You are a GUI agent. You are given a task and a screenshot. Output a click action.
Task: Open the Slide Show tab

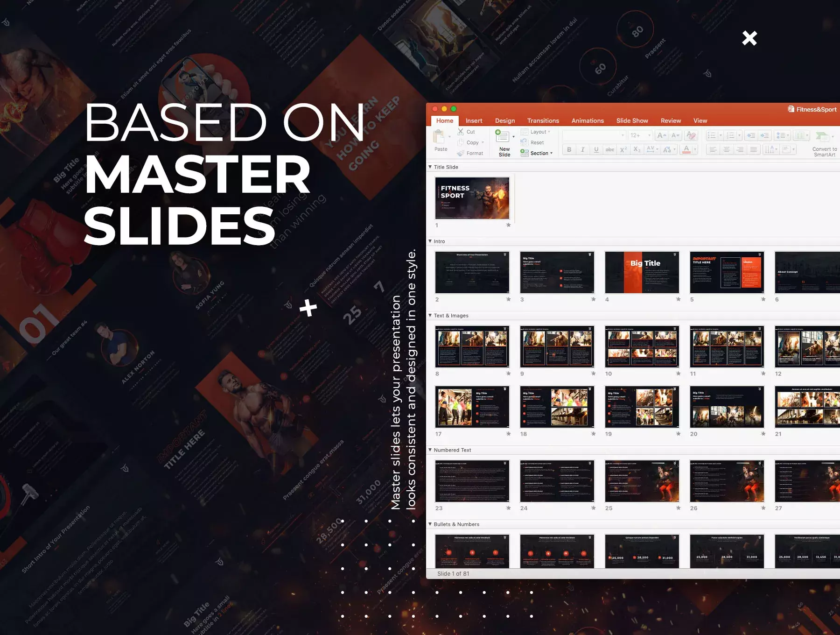pos(632,120)
